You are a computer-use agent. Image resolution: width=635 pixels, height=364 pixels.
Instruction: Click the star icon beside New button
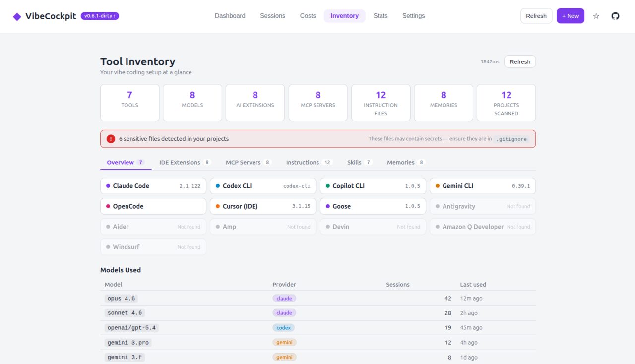[596, 16]
